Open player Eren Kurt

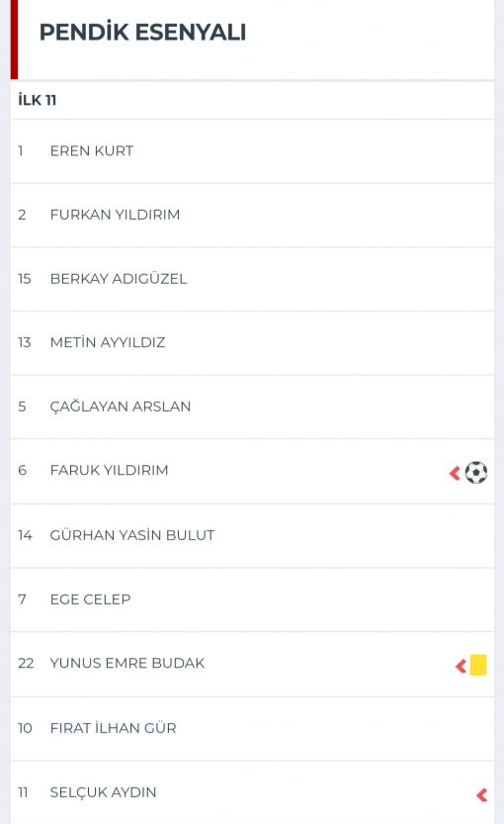coord(252,151)
